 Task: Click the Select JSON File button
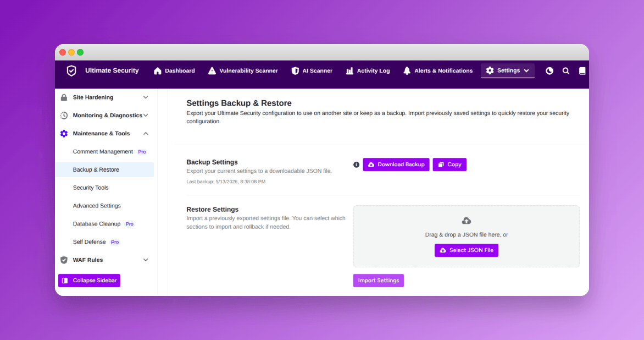click(x=467, y=250)
